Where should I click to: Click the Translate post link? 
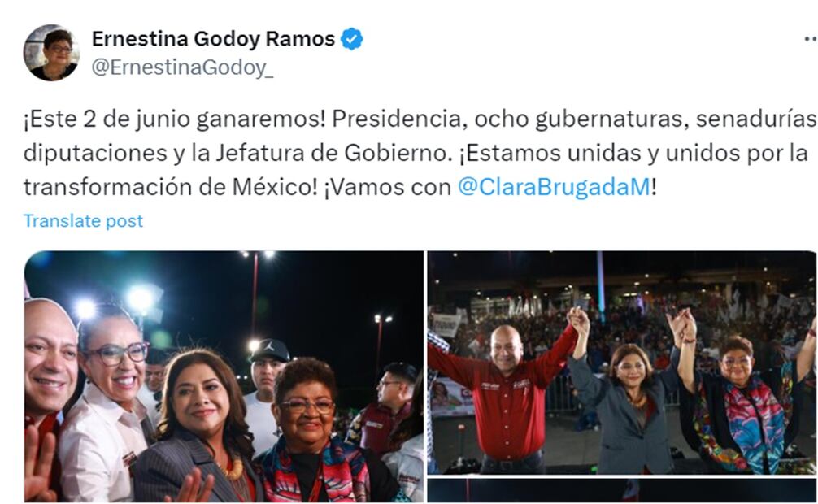(x=83, y=221)
